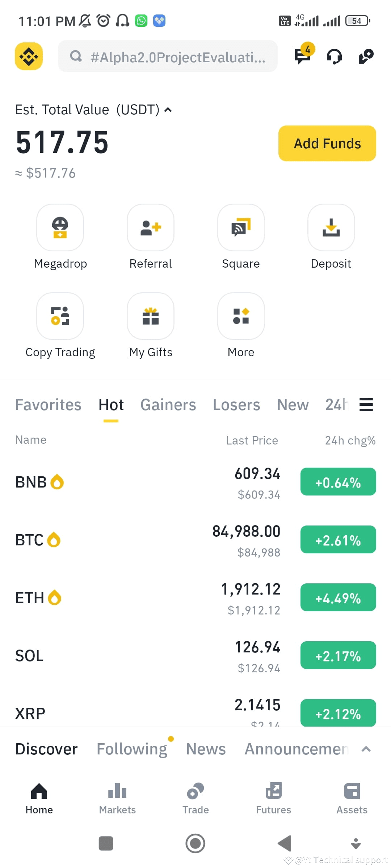391x868 pixels.
Task: Open My Gifts icon
Action: pos(151,316)
